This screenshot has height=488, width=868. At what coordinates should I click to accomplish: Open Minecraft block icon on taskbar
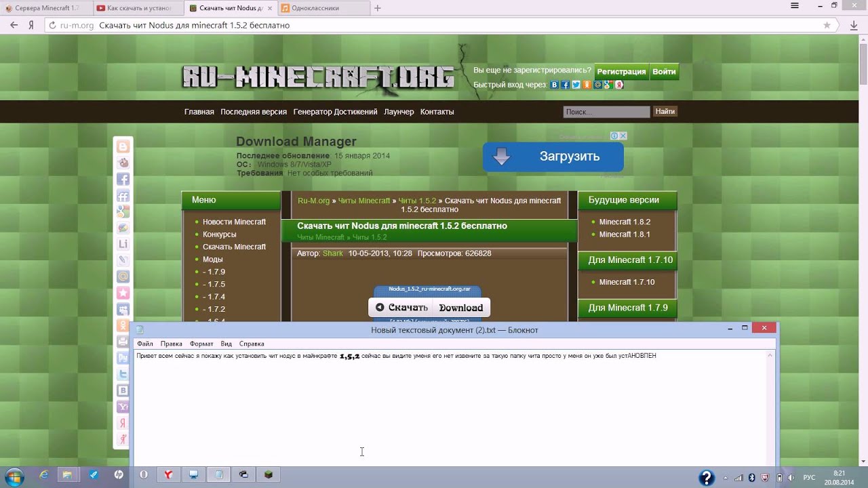[269, 476]
